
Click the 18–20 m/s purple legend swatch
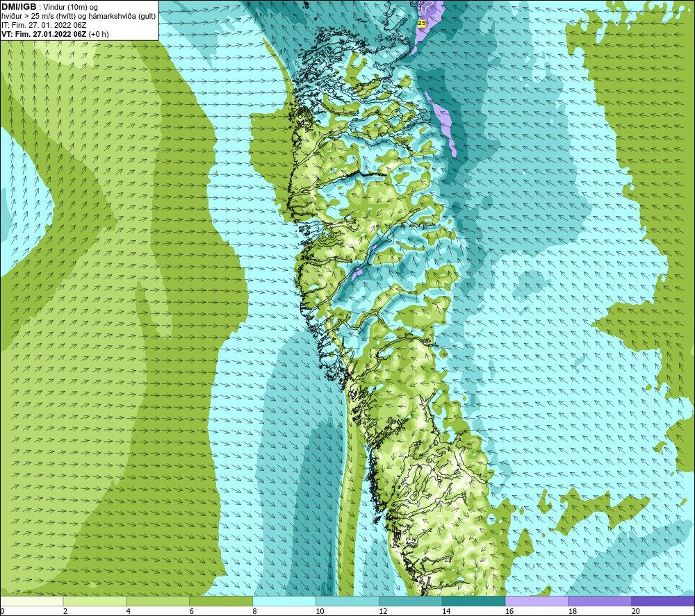(600, 601)
